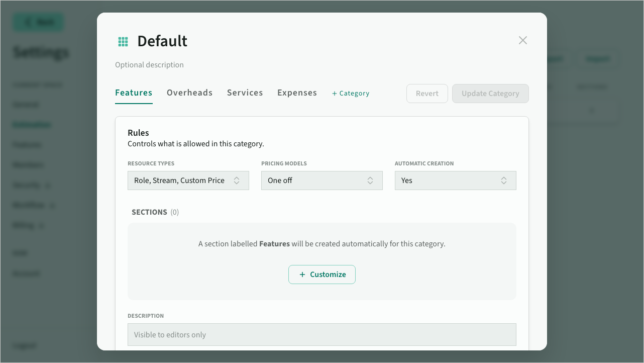Close the Default category dialog
The image size is (644, 363).
pyautogui.click(x=522, y=41)
